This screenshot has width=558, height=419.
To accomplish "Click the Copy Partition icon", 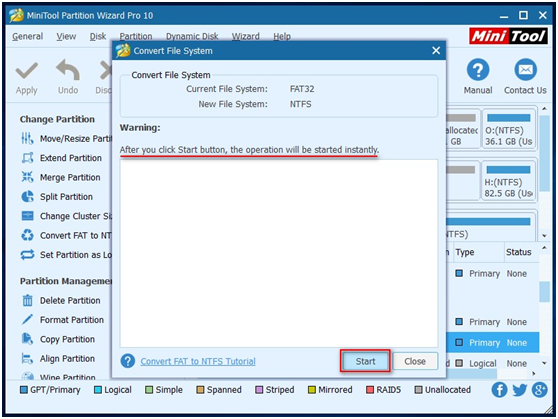I will 27,339.
